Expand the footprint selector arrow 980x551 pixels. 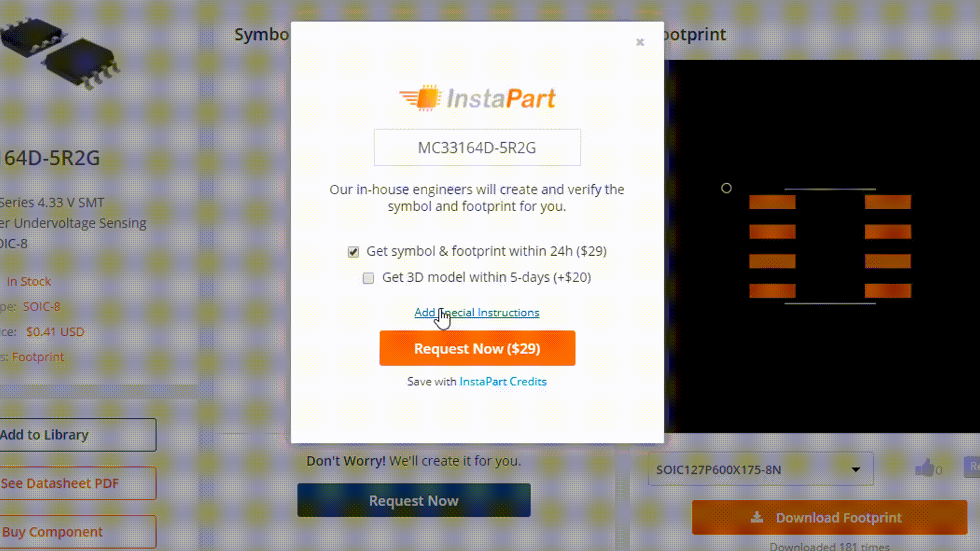(856, 469)
